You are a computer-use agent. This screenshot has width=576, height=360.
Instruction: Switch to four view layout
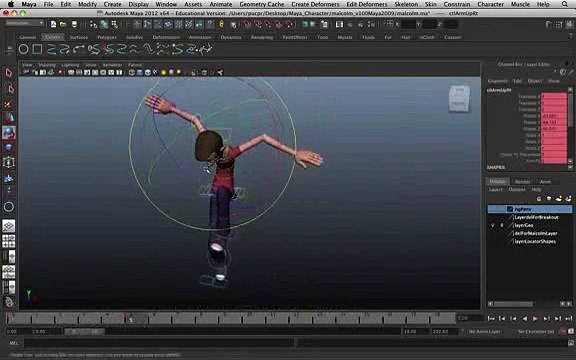click(9, 241)
